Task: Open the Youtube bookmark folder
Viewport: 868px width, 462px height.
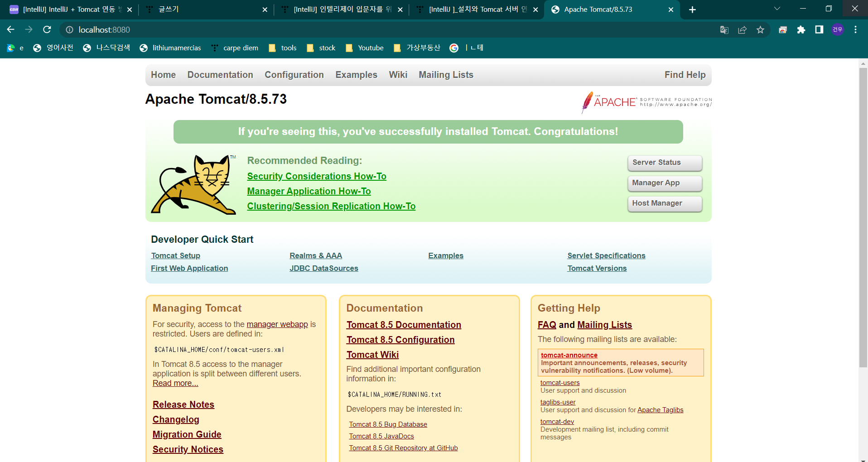Action: (x=365, y=48)
